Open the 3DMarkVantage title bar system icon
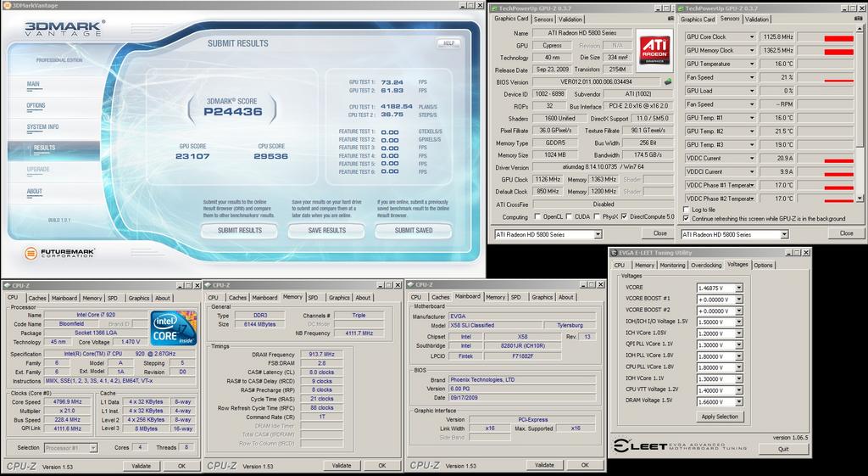 tap(7, 6)
